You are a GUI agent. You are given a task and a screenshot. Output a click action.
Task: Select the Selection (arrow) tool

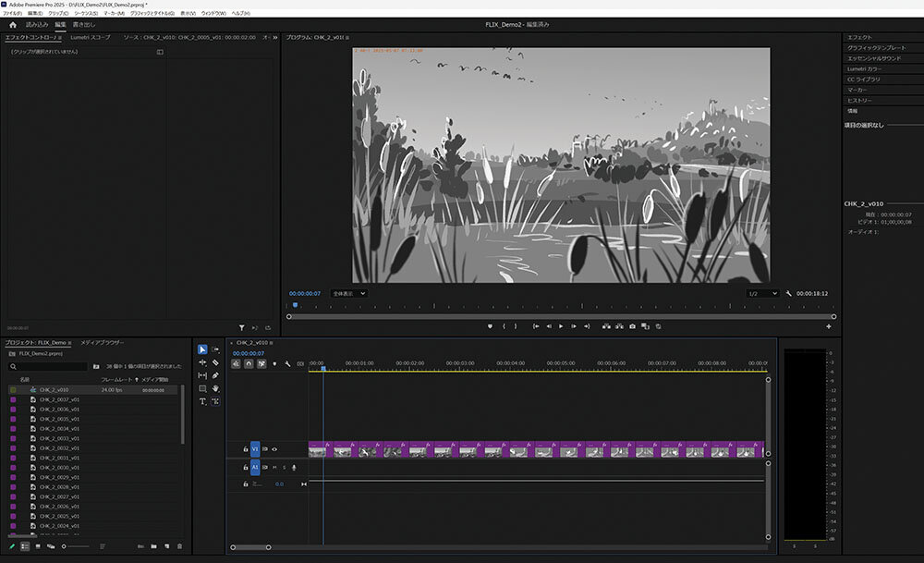(202, 349)
